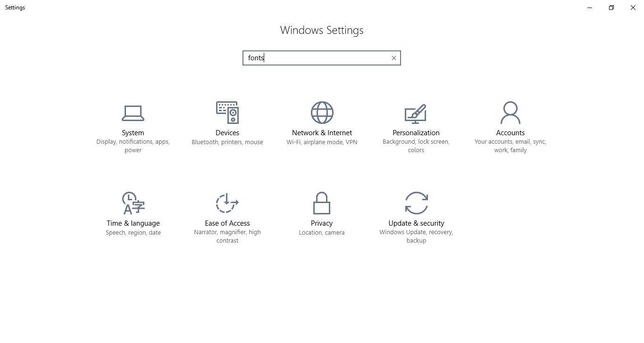Click the Personalization paintbrush icon
644x343 pixels.
tap(416, 113)
